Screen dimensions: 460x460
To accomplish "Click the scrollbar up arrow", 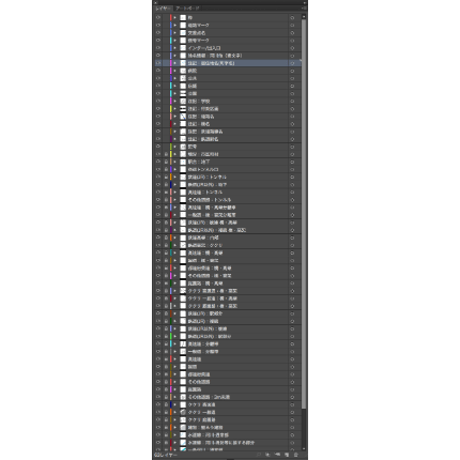I will pos(304,16).
